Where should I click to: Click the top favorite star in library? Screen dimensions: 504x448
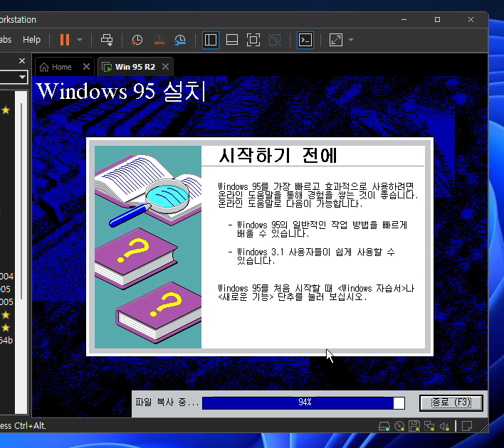pyautogui.click(x=6, y=110)
